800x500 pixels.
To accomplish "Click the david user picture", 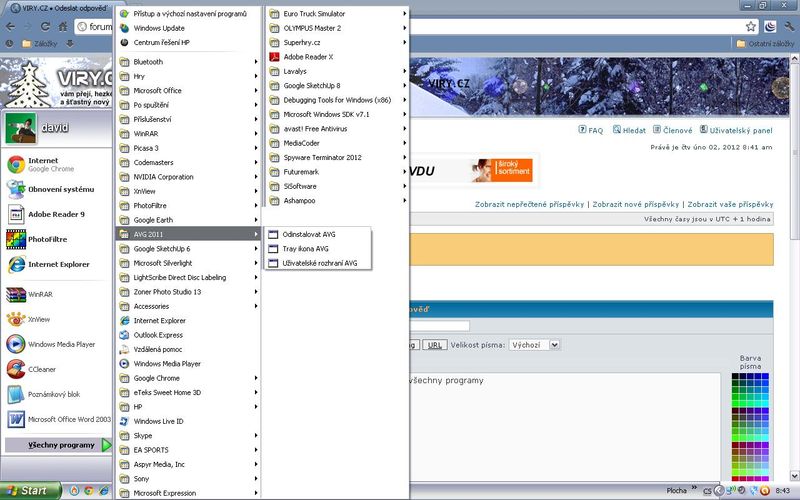I will click(x=21, y=129).
